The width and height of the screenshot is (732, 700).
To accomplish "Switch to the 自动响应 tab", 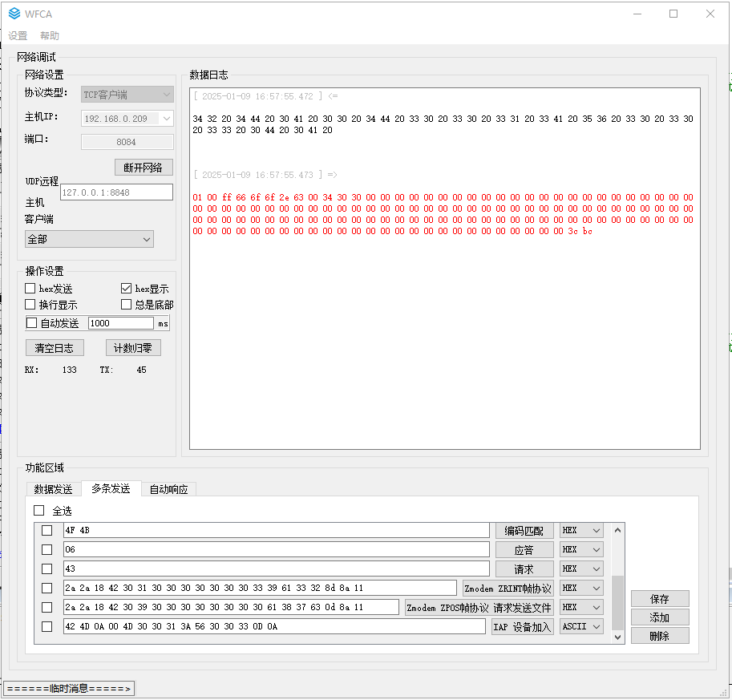I will click(x=168, y=489).
